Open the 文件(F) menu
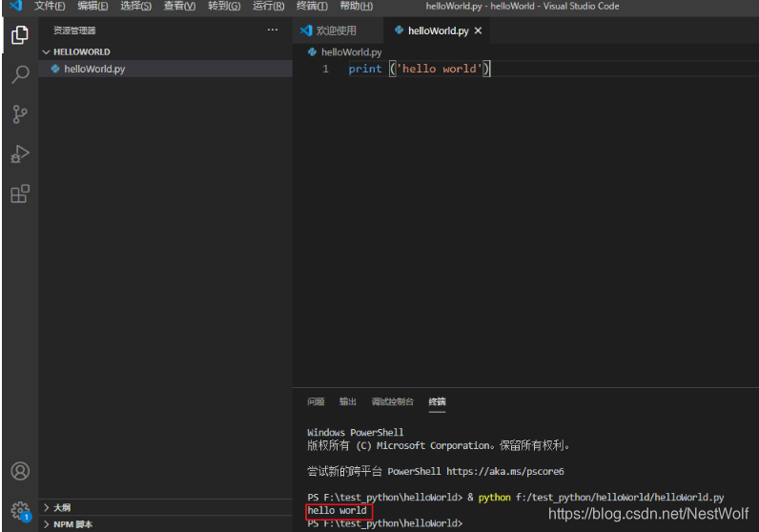The height and width of the screenshot is (532, 759). pos(50,6)
